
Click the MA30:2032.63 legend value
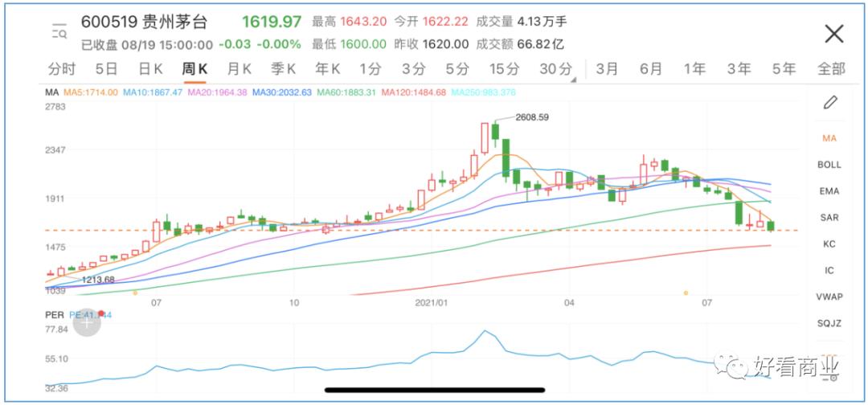tap(282, 92)
